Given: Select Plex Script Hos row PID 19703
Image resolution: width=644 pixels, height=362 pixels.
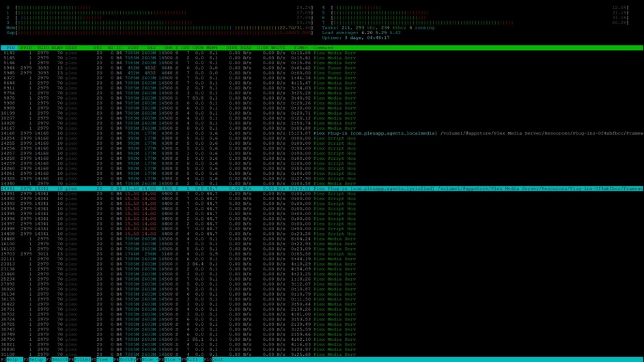Looking at the screenshot, I should click(x=322, y=254).
